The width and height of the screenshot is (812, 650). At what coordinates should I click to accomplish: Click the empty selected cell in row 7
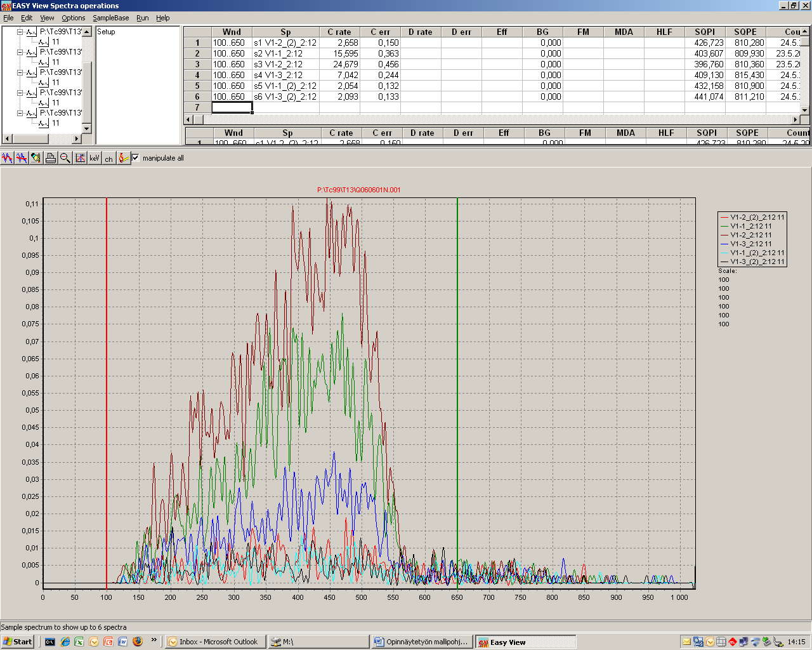[232, 107]
